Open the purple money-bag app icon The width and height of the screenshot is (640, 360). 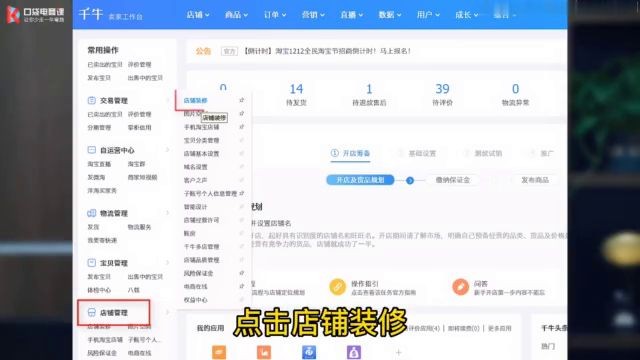[x=354, y=352]
